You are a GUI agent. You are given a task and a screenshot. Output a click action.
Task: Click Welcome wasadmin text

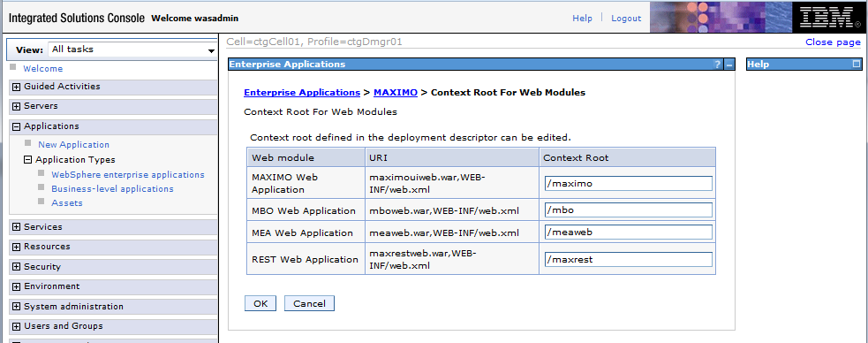[195, 19]
